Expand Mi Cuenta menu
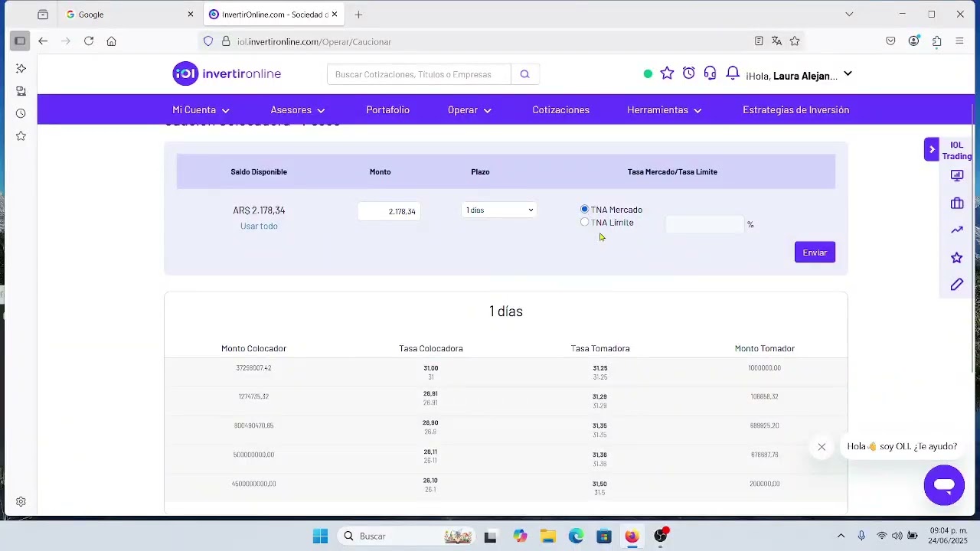 pyautogui.click(x=201, y=110)
